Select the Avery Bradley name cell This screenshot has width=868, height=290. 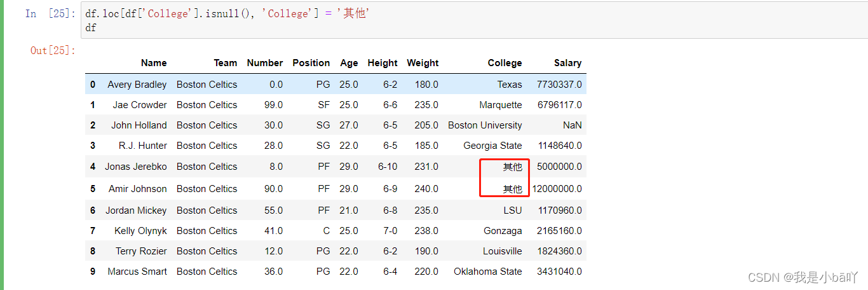click(137, 85)
